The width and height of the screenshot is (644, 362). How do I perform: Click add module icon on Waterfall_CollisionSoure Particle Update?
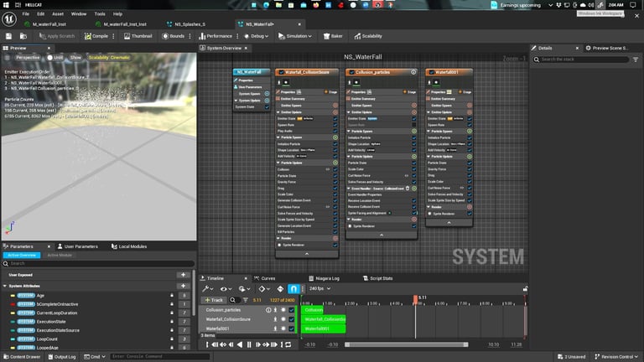click(x=335, y=163)
